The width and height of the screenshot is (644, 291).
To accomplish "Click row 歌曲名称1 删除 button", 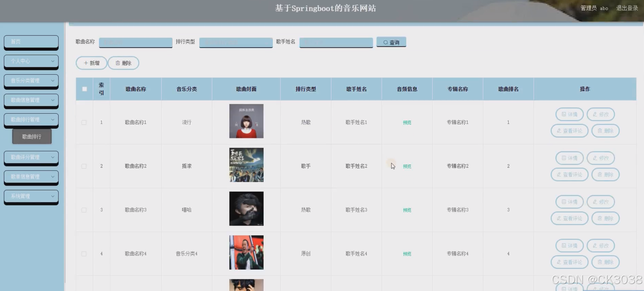I will [605, 131].
